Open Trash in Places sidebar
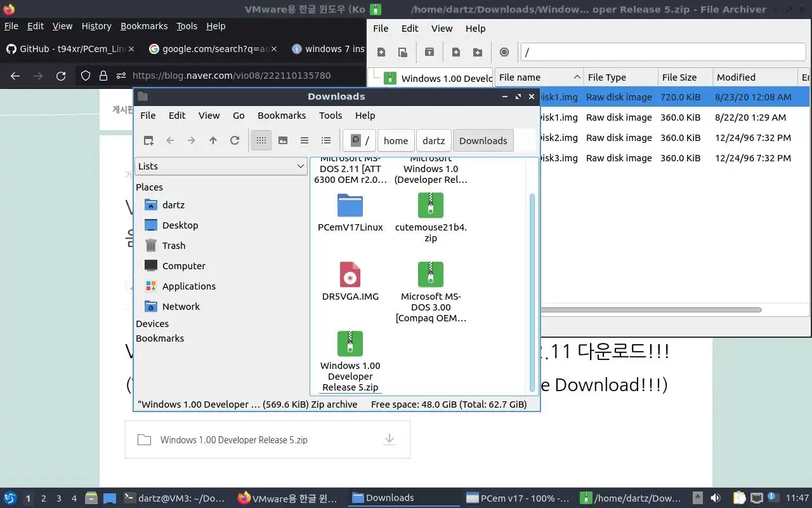This screenshot has width=812, height=508. (174, 245)
